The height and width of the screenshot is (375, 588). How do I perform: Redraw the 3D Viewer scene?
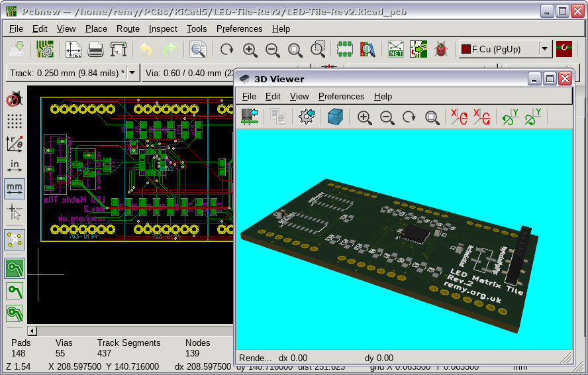pyautogui.click(x=409, y=117)
